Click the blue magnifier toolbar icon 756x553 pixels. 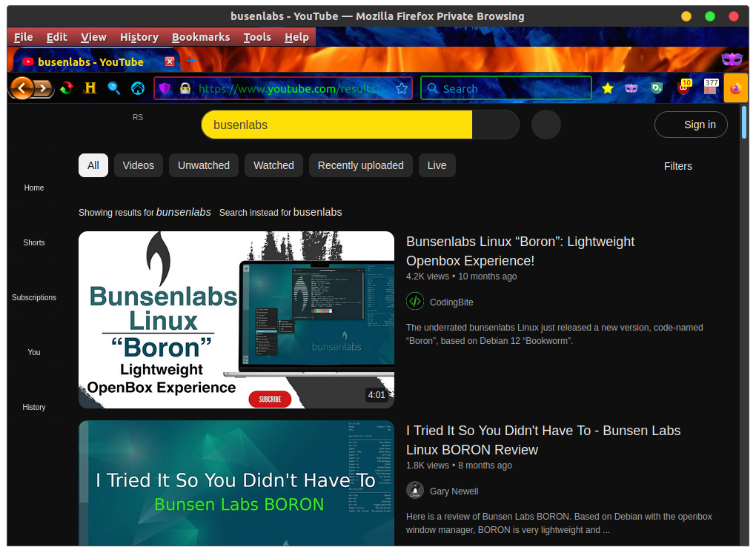114,88
